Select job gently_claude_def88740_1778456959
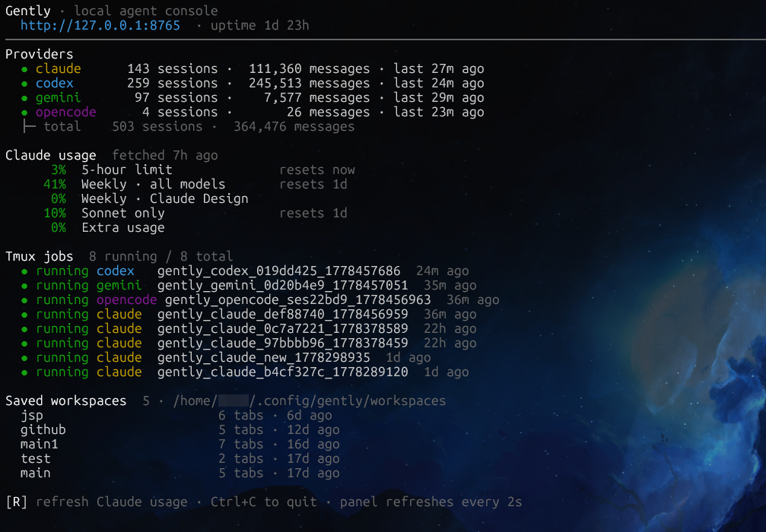Viewport: 766px width, 532px height. coord(282,315)
